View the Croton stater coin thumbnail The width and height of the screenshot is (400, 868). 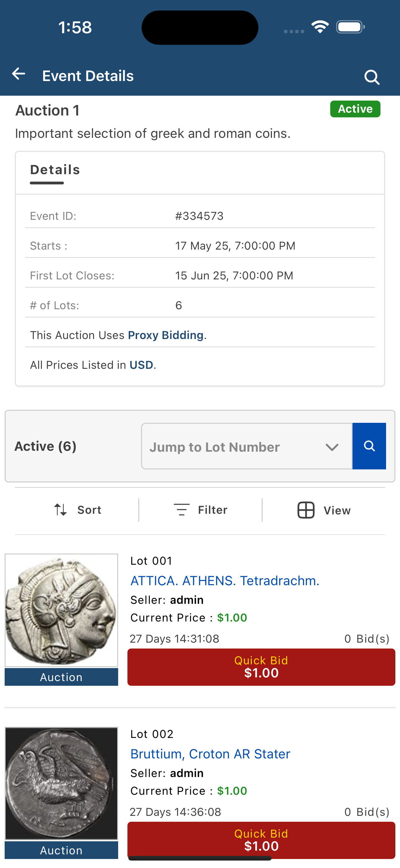coord(61,784)
